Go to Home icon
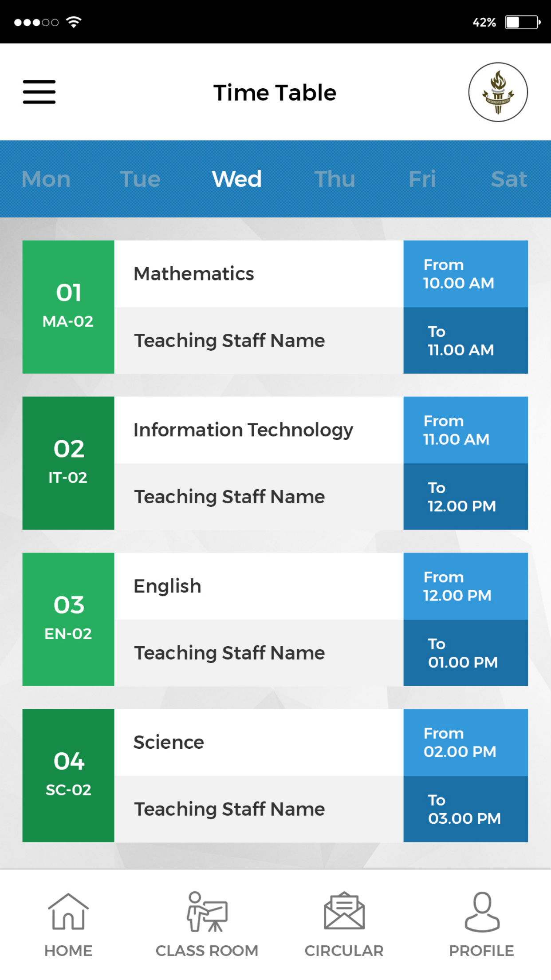551x980 pixels. (x=68, y=912)
